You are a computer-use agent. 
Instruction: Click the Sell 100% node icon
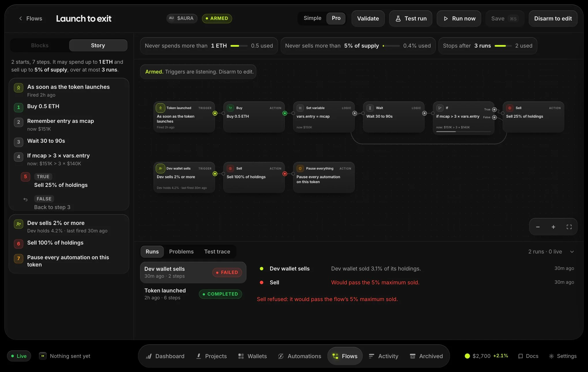tap(230, 168)
